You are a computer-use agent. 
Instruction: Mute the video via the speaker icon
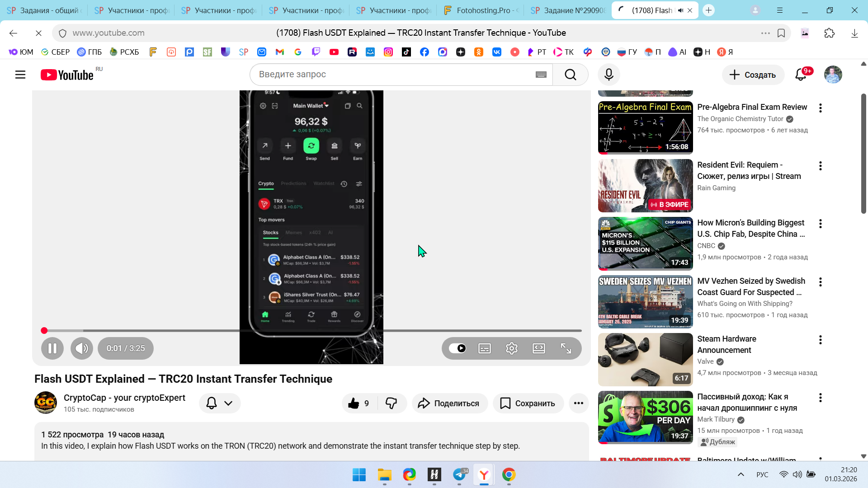point(82,348)
